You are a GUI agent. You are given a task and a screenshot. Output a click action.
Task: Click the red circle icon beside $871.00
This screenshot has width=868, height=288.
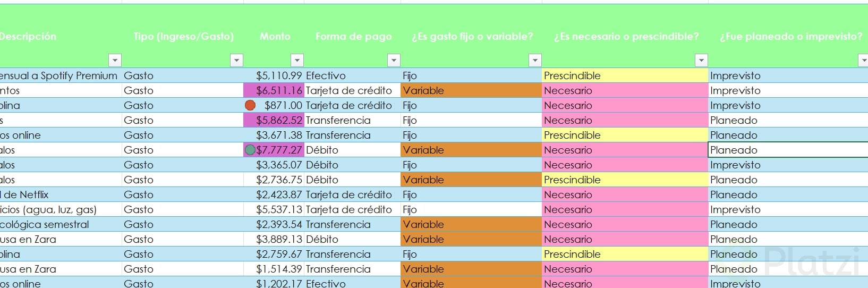click(x=250, y=105)
